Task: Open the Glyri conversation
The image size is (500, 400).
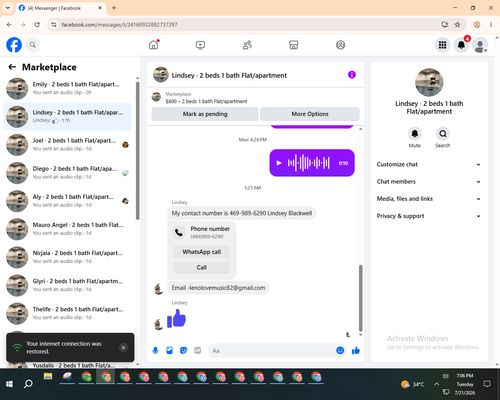Action: 67,285
